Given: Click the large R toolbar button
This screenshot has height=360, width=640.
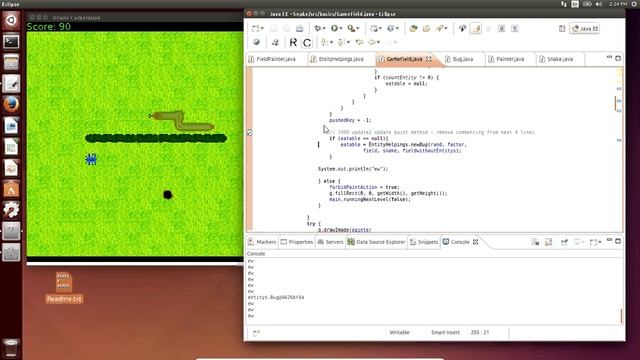Looking at the screenshot, I should 293,42.
